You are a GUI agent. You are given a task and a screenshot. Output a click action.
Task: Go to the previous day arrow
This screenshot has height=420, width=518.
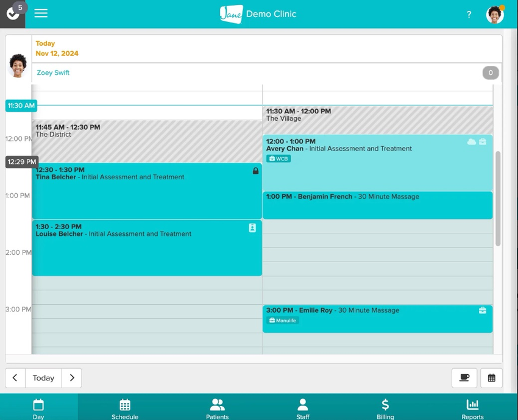pos(15,378)
